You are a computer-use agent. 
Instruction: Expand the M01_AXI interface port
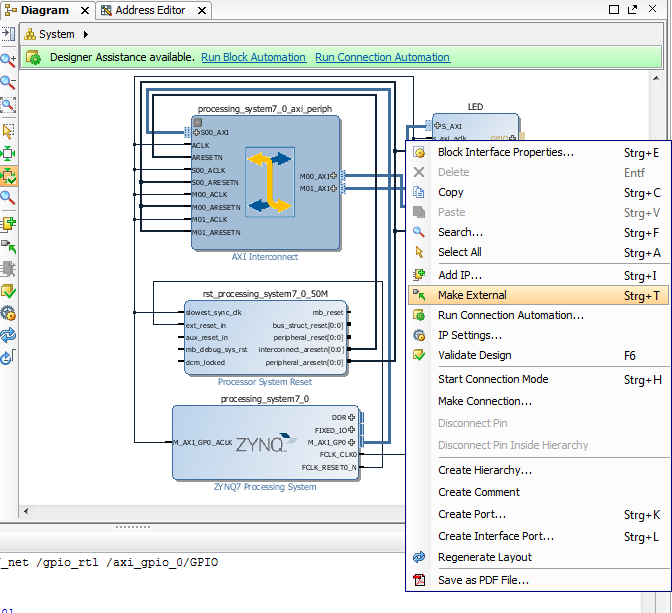point(333,188)
